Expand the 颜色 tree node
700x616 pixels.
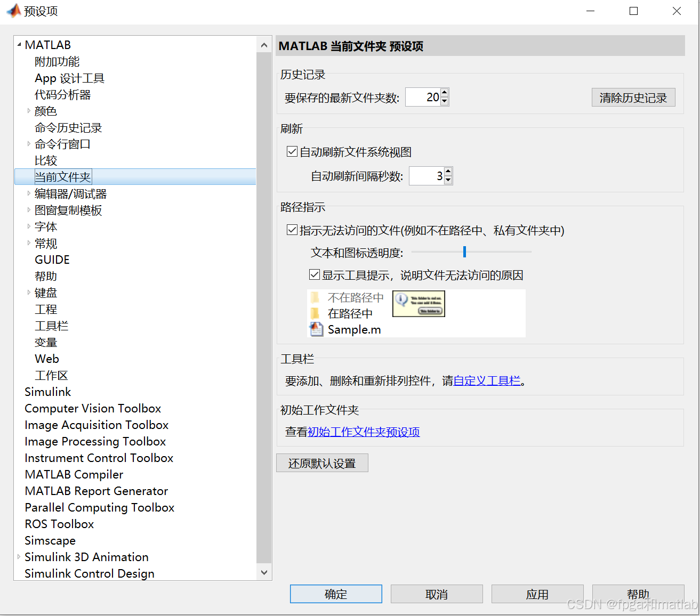[x=29, y=111]
